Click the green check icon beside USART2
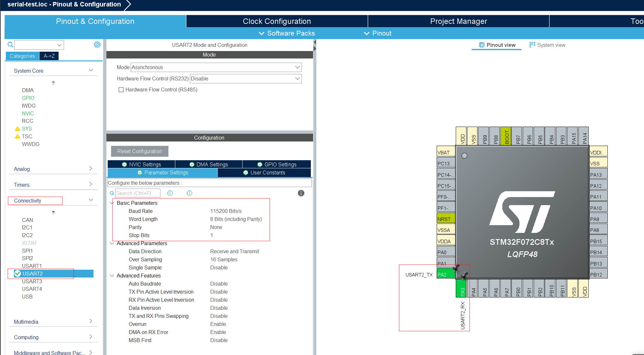 (17, 274)
